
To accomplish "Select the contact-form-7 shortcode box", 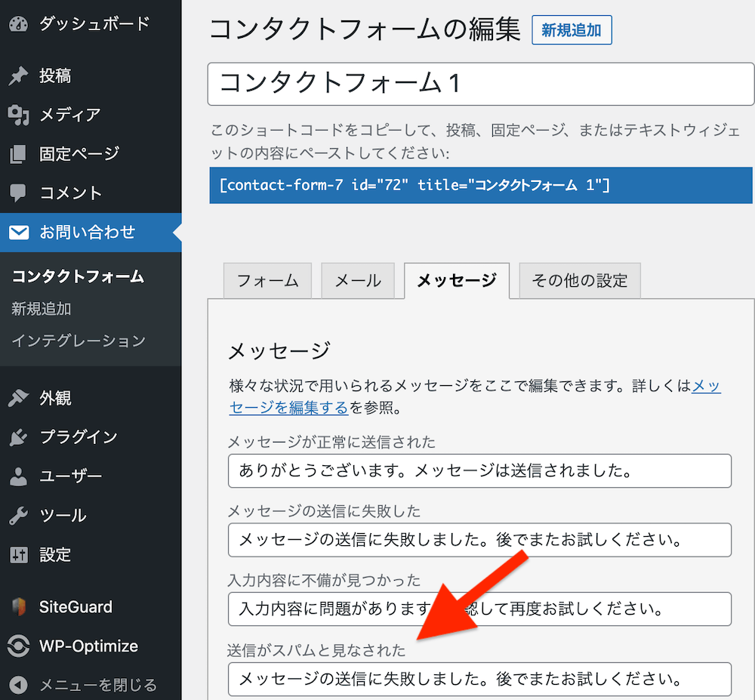I will pyautogui.click(x=480, y=185).
